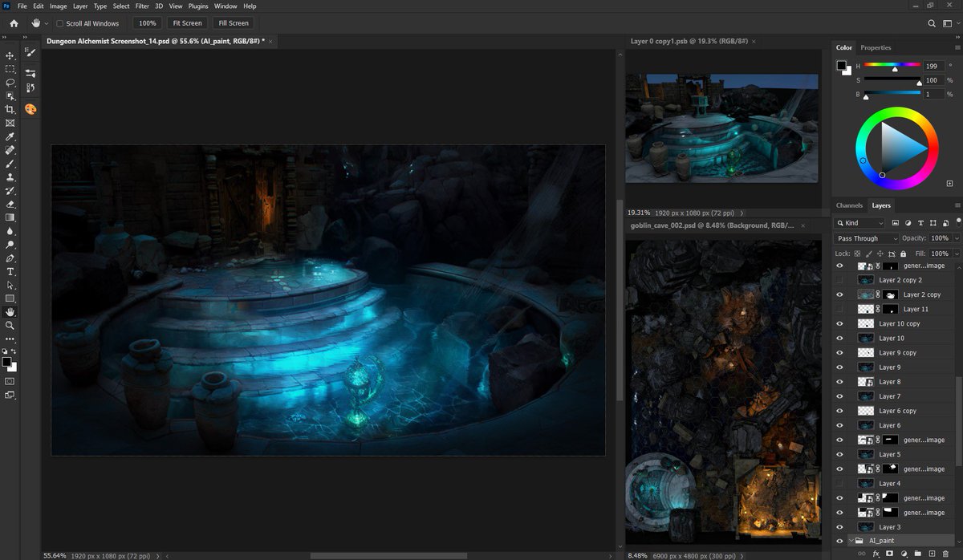Open the Plugins menu
The image size is (963, 560).
coord(198,6)
